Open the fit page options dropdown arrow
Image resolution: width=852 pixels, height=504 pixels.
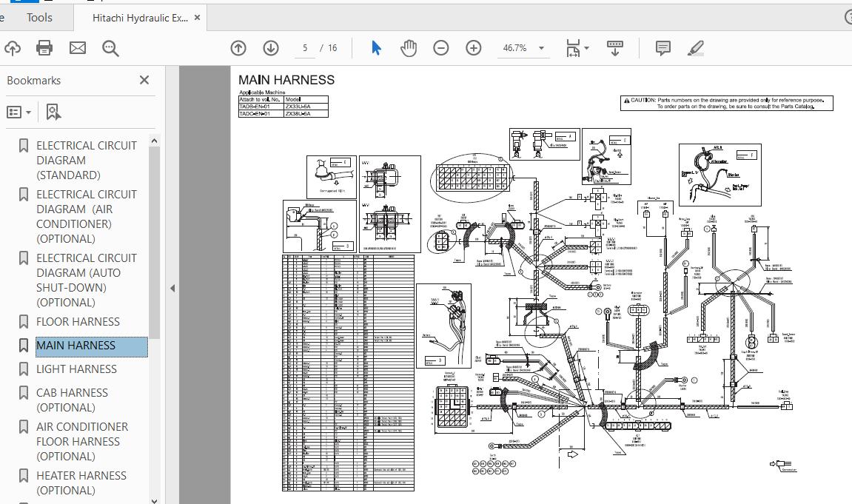587,48
